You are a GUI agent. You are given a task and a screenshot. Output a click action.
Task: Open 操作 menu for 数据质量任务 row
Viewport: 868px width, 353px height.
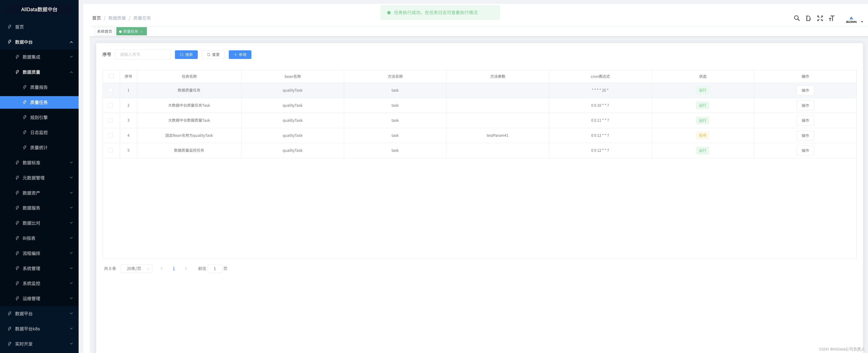(805, 90)
